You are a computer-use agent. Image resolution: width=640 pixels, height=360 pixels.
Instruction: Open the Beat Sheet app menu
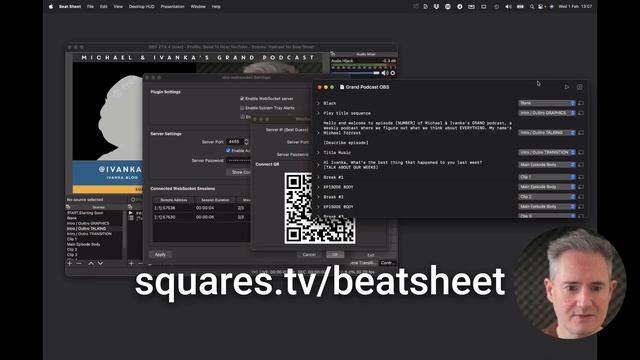tap(70, 7)
